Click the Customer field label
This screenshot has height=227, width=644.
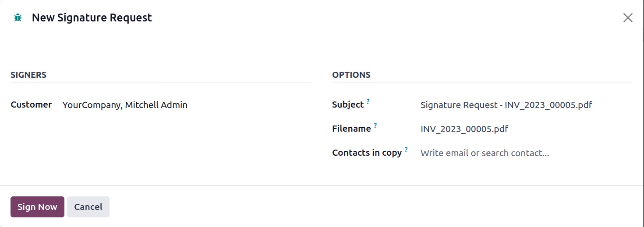coord(31,105)
